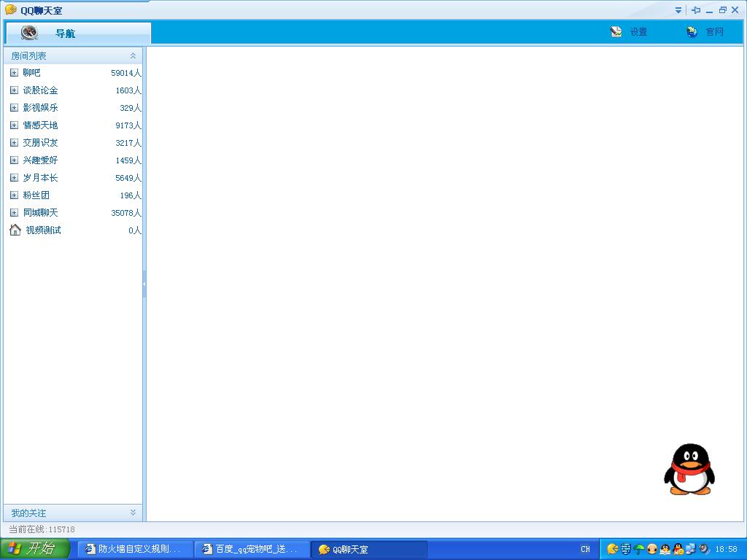Click the green umbrella tray icon

click(639, 549)
